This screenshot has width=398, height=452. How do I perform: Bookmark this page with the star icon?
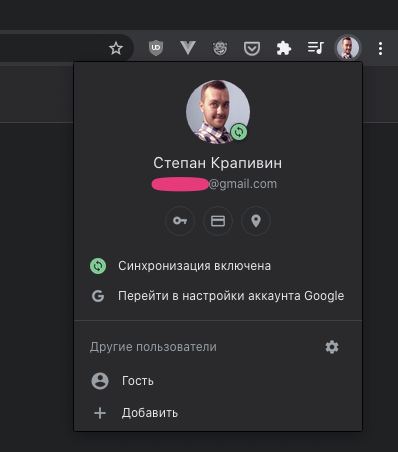[x=116, y=49]
